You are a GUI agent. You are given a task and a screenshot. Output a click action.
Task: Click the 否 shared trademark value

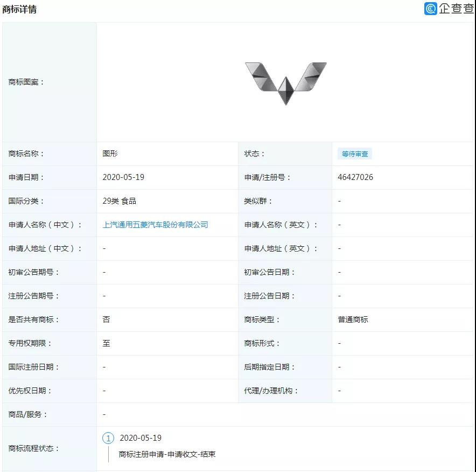106,320
